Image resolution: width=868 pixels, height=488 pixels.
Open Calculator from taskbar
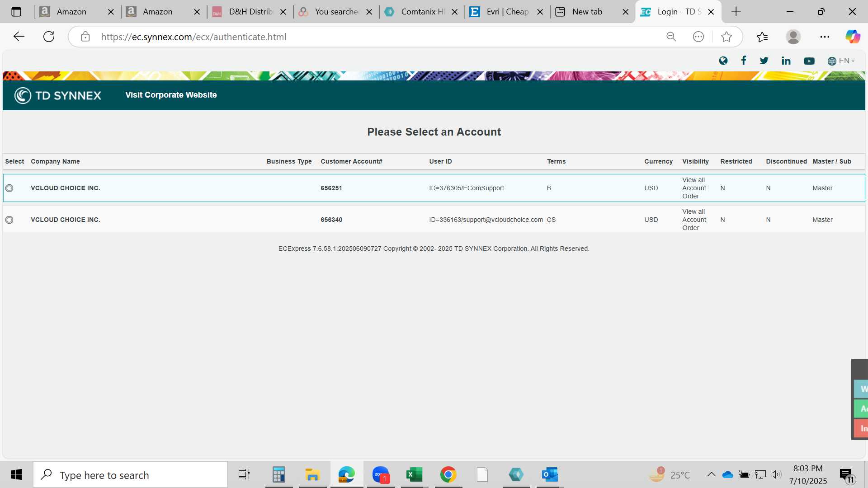click(279, 474)
